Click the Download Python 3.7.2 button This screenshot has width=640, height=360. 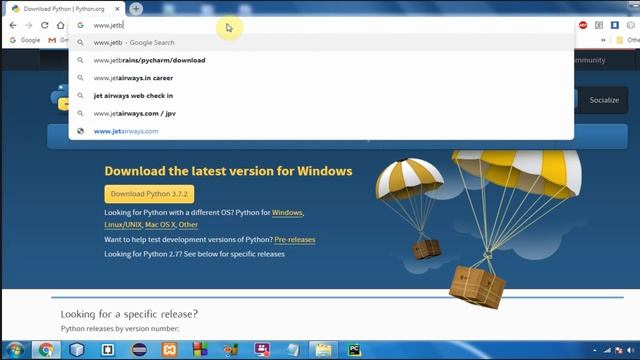(x=149, y=194)
